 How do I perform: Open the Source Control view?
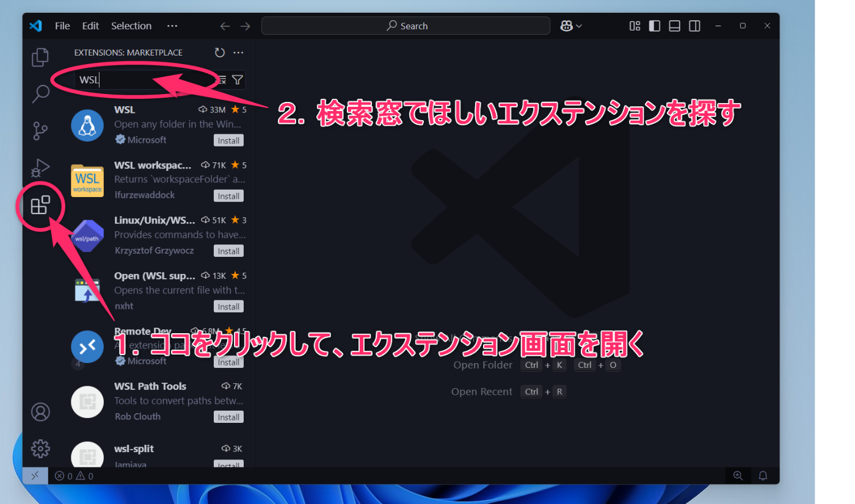40,130
